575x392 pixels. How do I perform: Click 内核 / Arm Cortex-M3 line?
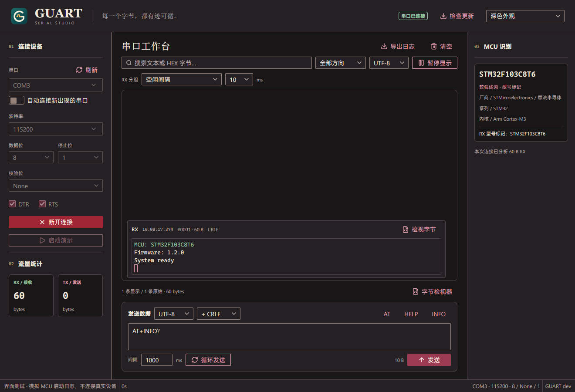(502, 119)
